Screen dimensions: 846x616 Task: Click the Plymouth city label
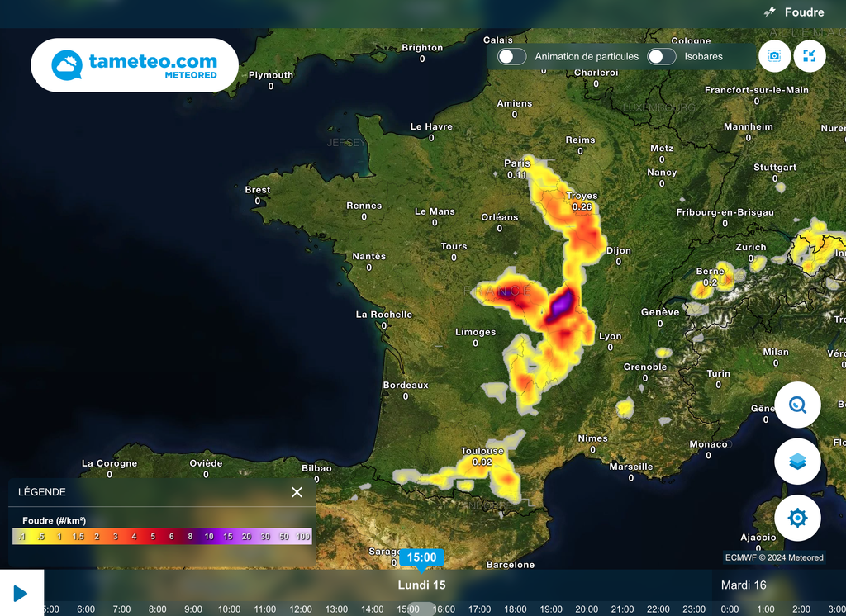[270, 75]
